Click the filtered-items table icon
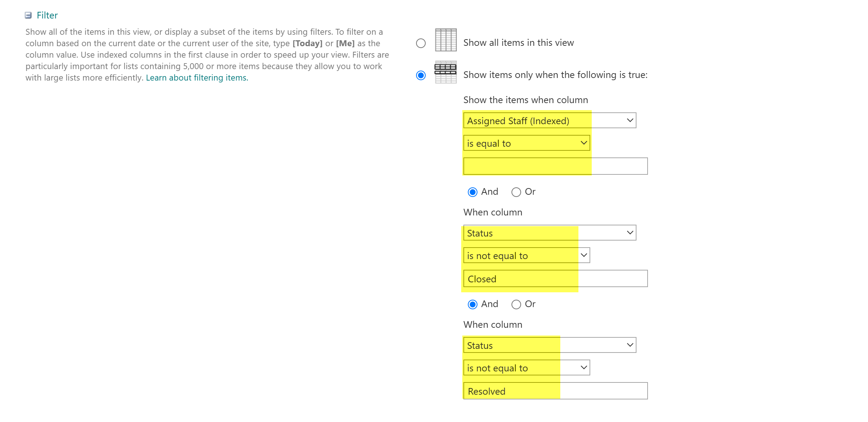868x422 pixels. coord(445,72)
